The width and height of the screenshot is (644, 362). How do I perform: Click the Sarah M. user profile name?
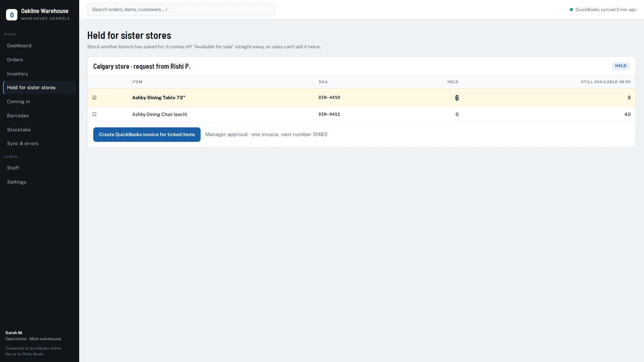14,333
